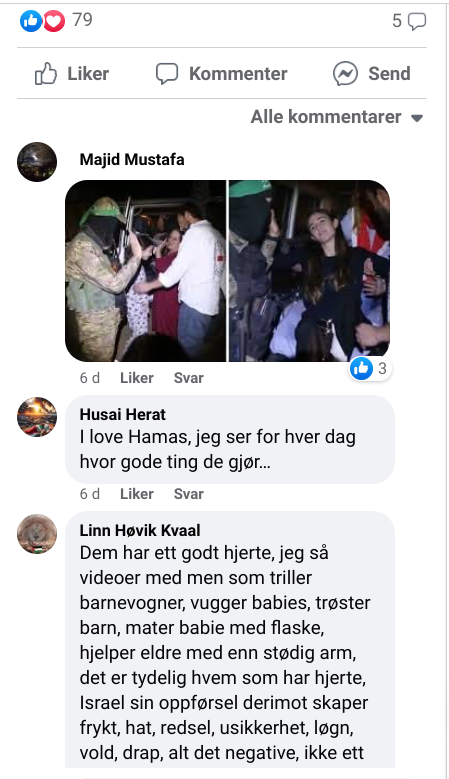Click the blue like reaction icon
Screen dimensions: 449x779
point(30,21)
